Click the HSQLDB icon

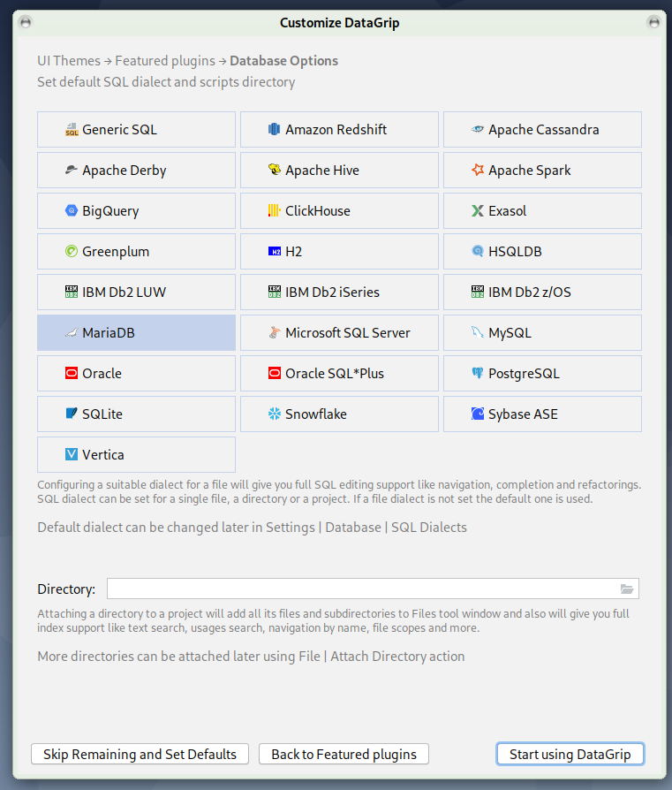(x=477, y=251)
